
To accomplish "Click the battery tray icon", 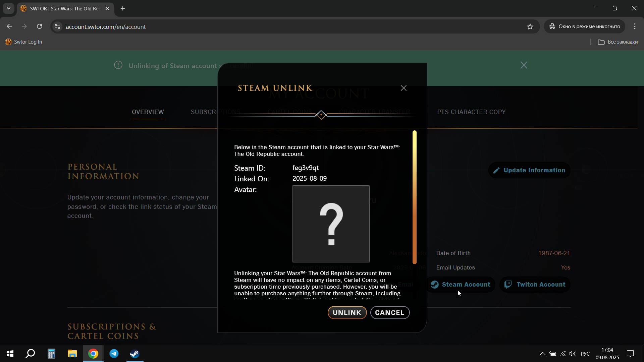I will pyautogui.click(x=553, y=354).
